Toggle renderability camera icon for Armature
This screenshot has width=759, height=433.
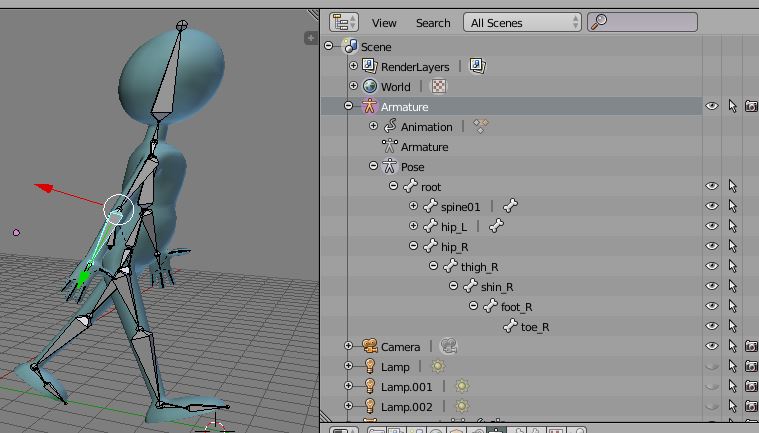point(751,106)
